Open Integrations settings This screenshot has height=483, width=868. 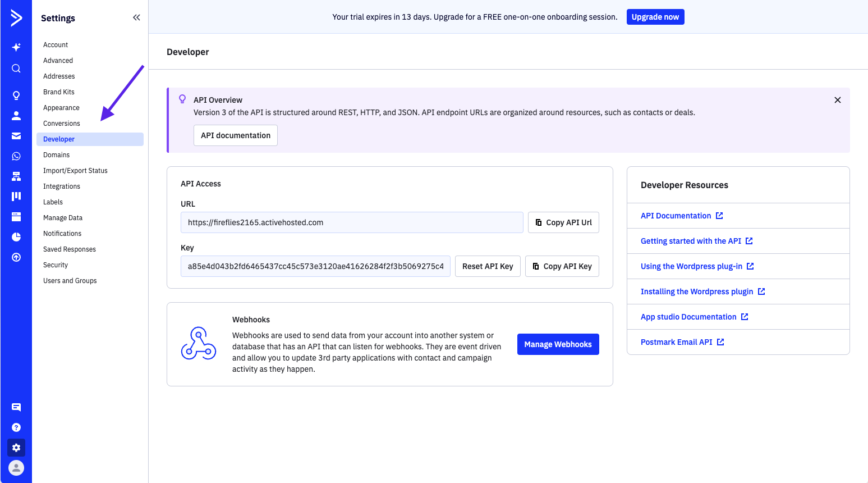[62, 186]
